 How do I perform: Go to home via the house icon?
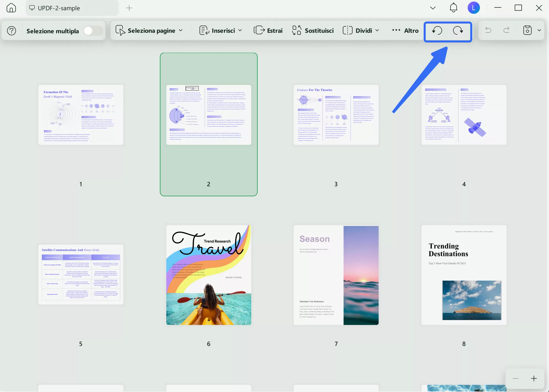click(11, 8)
